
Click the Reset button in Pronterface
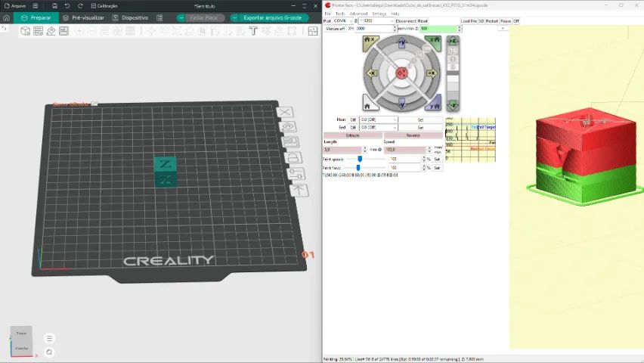click(423, 21)
